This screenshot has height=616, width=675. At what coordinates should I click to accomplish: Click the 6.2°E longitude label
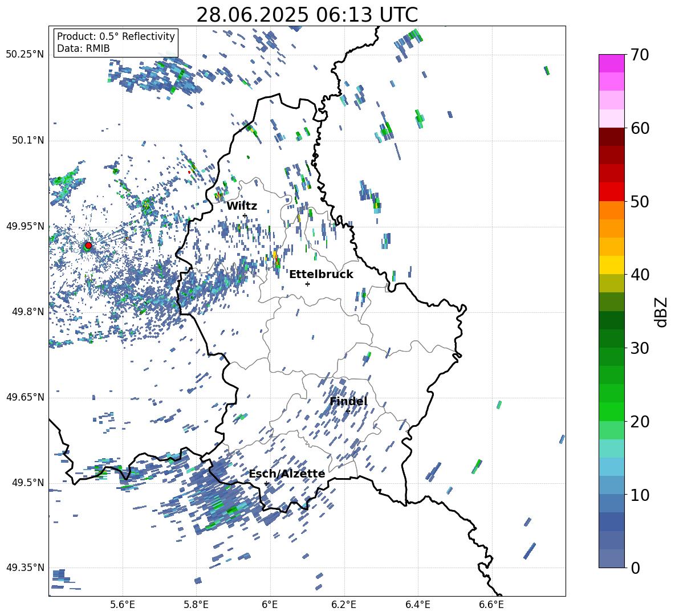pyautogui.click(x=344, y=605)
